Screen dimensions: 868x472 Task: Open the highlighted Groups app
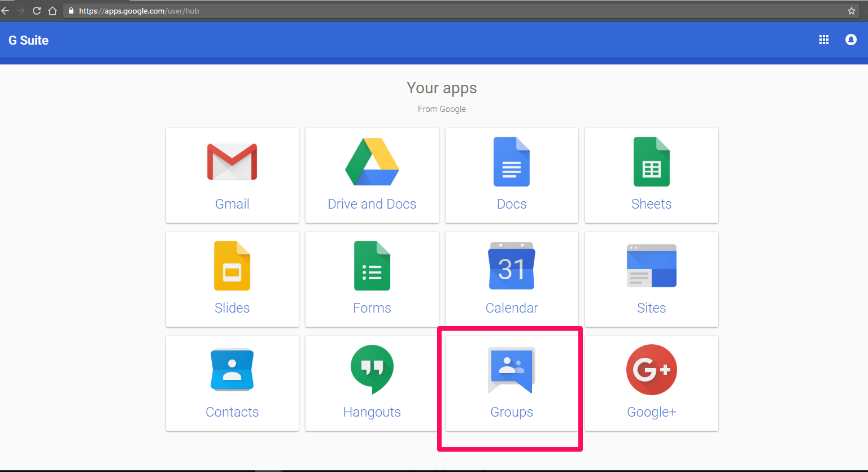(x=511, y=383)
